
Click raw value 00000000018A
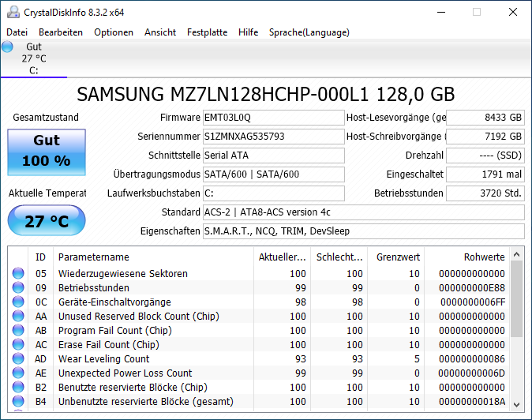[471, 402]
